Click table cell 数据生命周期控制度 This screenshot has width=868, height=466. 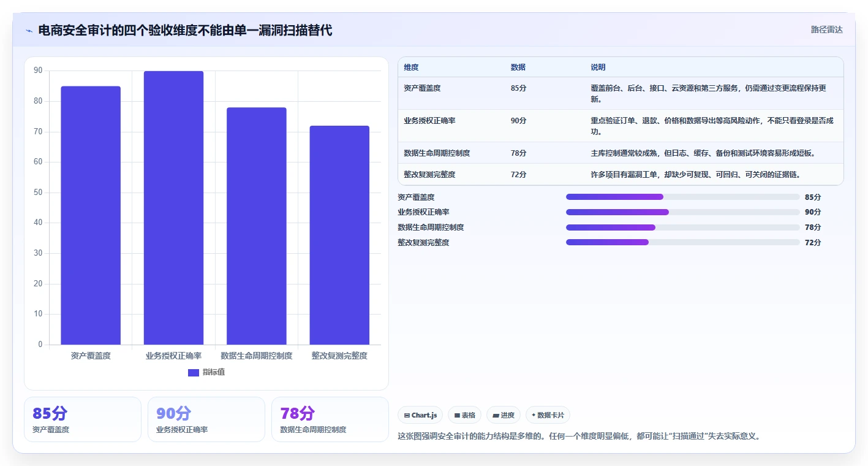[x=437, y=153]
